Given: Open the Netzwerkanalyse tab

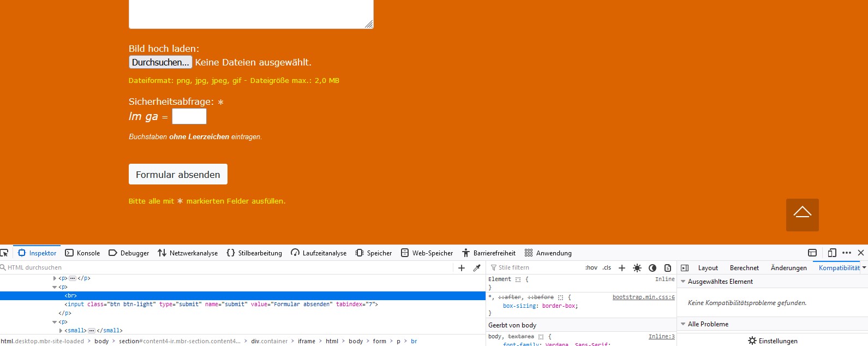Looking at the screenshot, I should point(188,253).
